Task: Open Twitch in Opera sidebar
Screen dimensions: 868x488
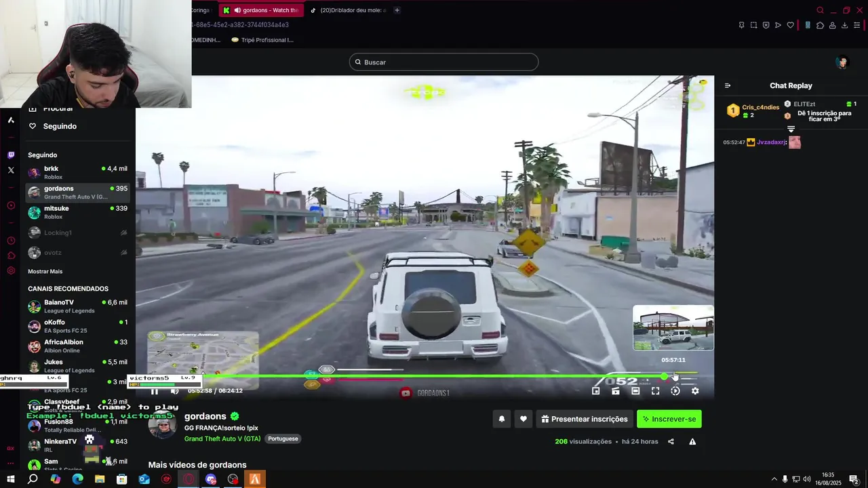Action: (11, 155)
